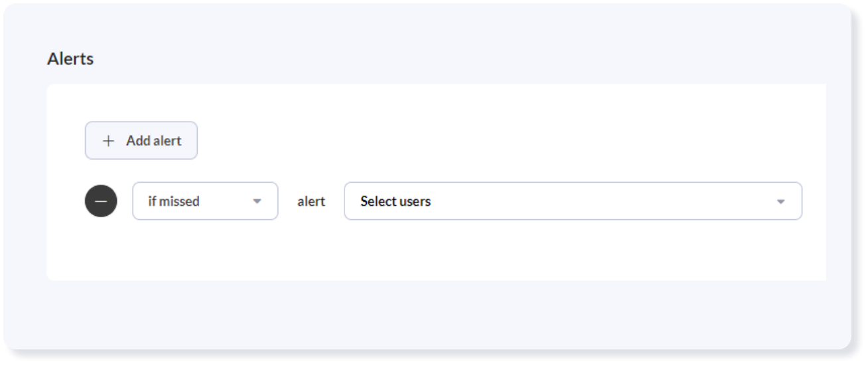
Task: Click the Add alert button
Action: tap(141, 141)
